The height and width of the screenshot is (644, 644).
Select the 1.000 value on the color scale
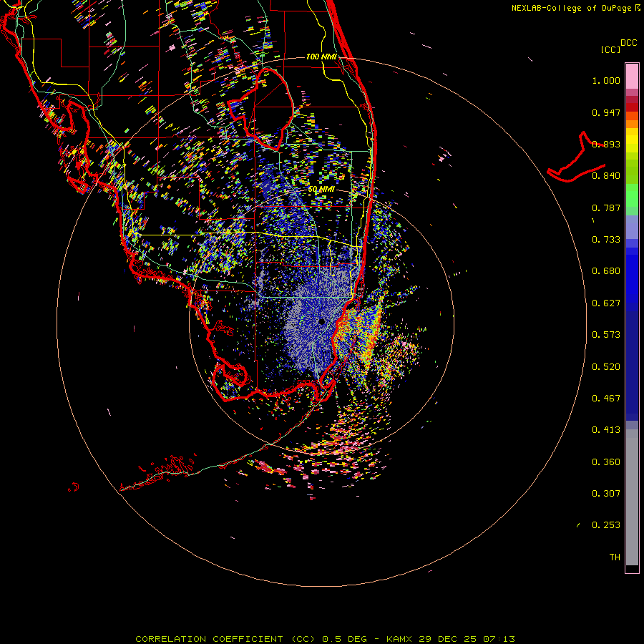coord(606,80)
